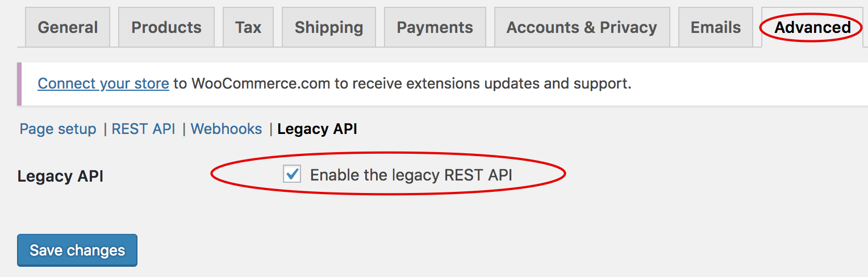Open the General settings tab
The height and width of the screenshot is (277, 868).
click(x=68, y=27)
